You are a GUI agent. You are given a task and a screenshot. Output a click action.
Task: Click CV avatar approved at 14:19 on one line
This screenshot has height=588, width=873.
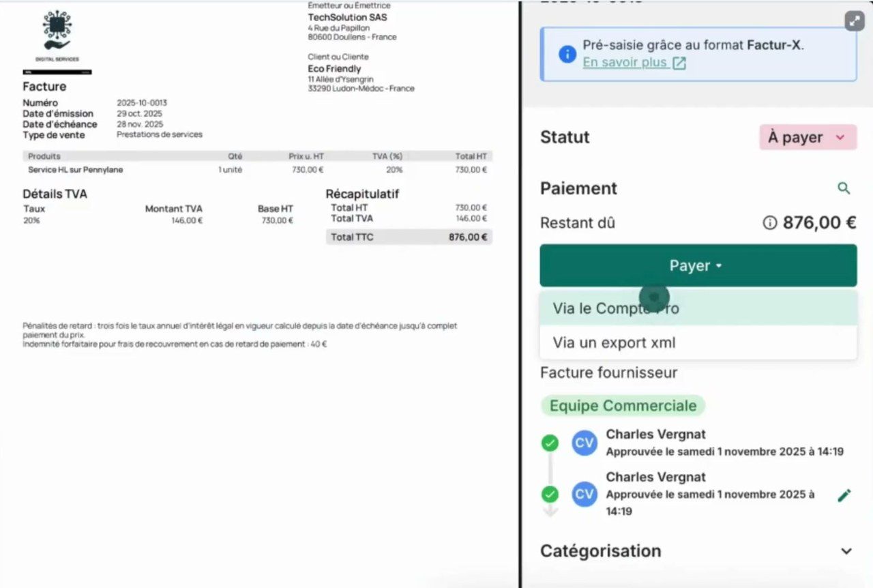pyautogui.click(x=585, y=443)
